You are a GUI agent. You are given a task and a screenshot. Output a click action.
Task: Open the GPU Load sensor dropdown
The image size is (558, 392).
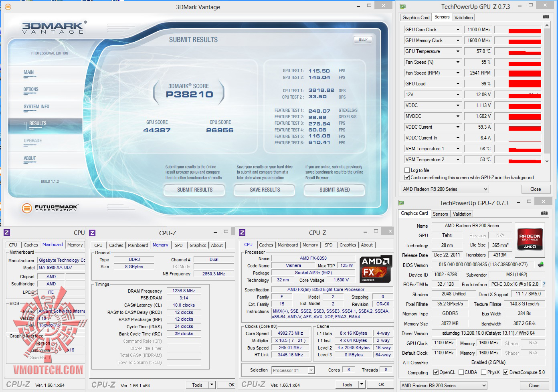pos(458,84)
